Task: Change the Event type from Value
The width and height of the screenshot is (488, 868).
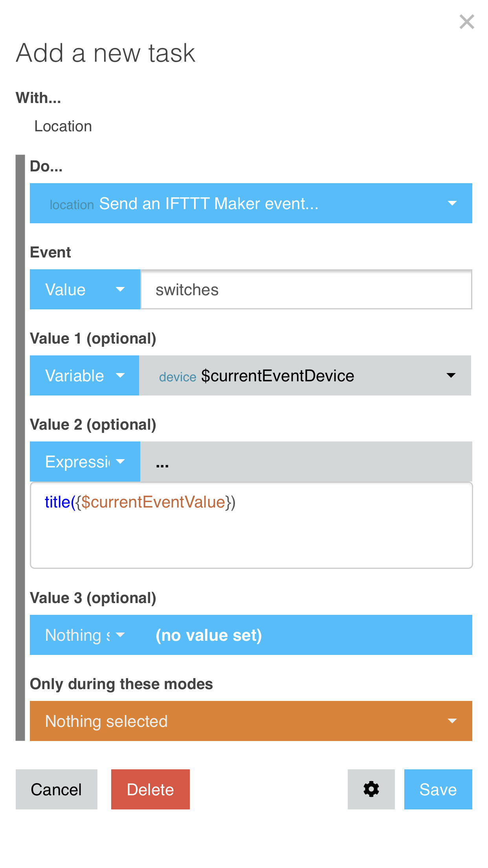Action: tap(85, 290)
